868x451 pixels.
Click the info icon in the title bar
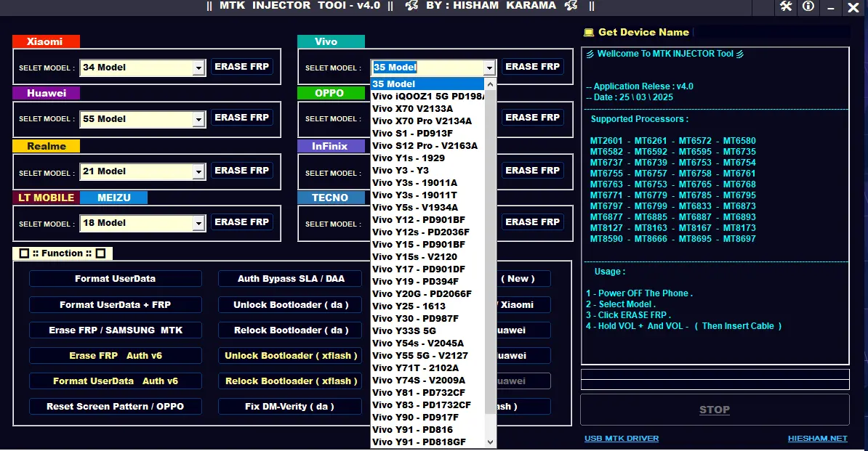(x=808, y=7)
